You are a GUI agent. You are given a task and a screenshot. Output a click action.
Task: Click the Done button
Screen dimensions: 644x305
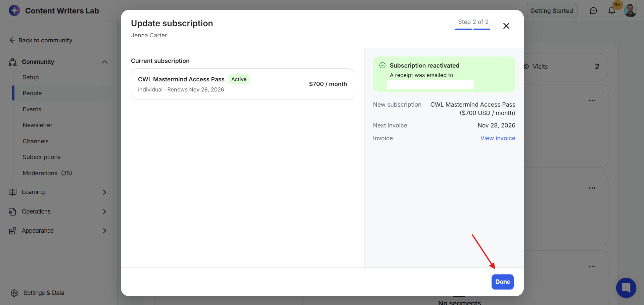tap(503, 282)
